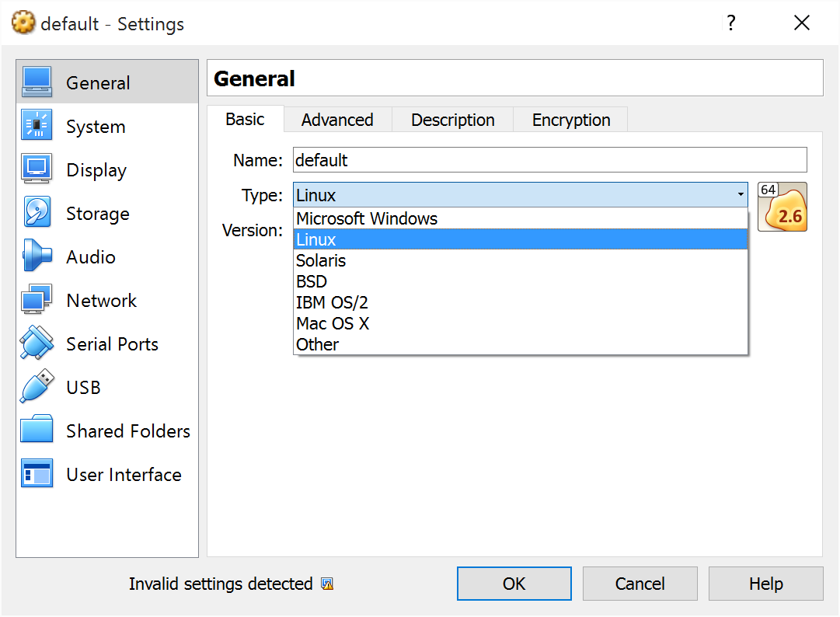The image size is (840, 617).
Task: Click the invalid settings warning icon
Action: [x=327, y=584]
